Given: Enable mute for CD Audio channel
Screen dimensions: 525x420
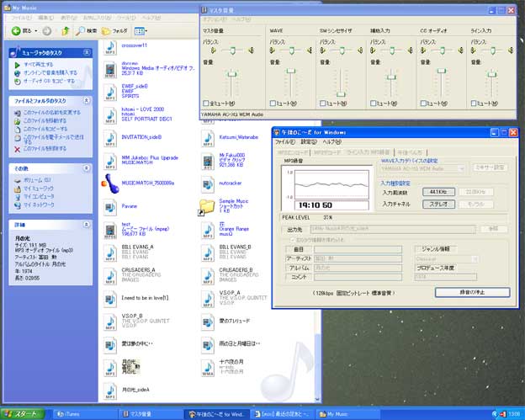Looking at the screenshot, I should [x=422, y=104].
